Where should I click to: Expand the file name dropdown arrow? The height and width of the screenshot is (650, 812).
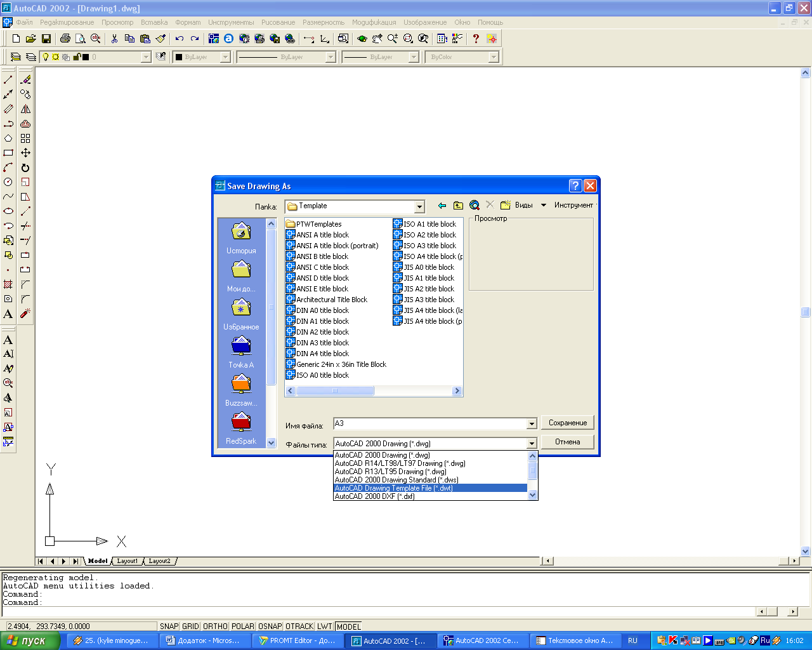click(x=532, y=424)
